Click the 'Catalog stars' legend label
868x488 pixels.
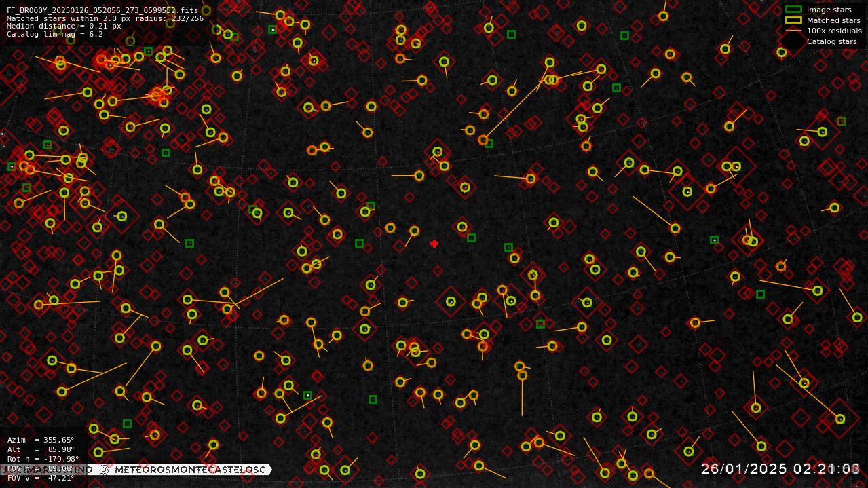click(831, 41)
